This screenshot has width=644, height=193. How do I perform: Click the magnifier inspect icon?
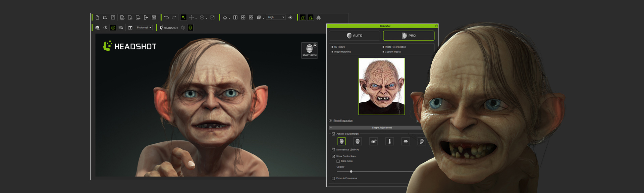click(105, 28)
